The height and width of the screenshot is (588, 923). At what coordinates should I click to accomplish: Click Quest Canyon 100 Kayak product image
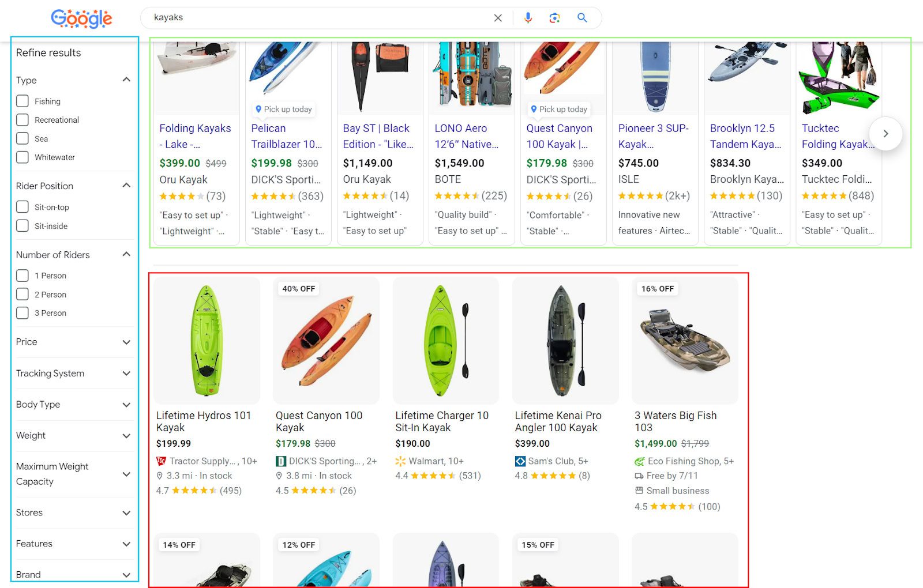pyautogui.click(x=326, y=340)
